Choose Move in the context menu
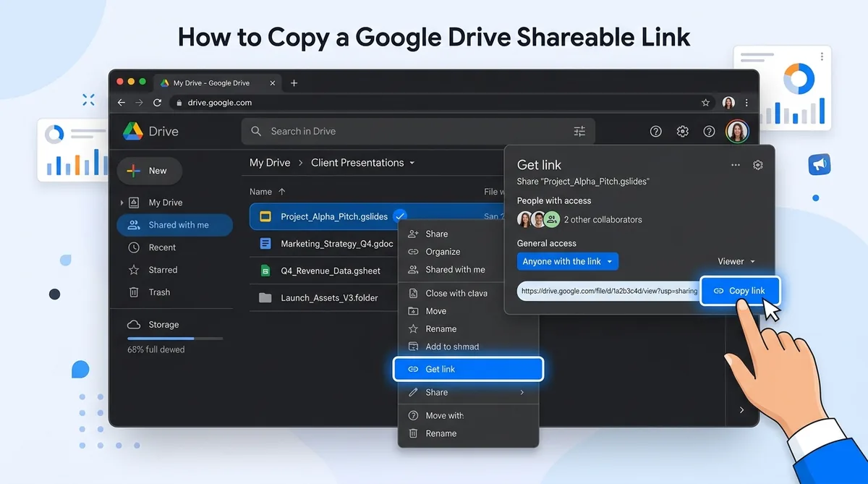Image resolution: width=868 pixels, height=484 pixels. pyautogui.click(x=468, y=311)
